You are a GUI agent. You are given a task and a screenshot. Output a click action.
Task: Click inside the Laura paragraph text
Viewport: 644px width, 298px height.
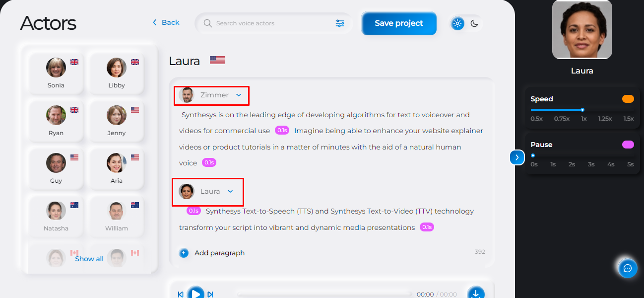click(326, 219)
